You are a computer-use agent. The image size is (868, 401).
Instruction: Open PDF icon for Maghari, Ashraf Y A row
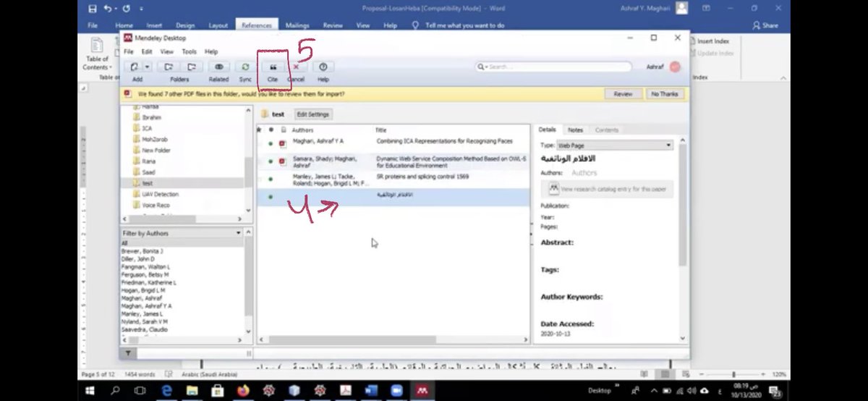[x=282, y=143]
